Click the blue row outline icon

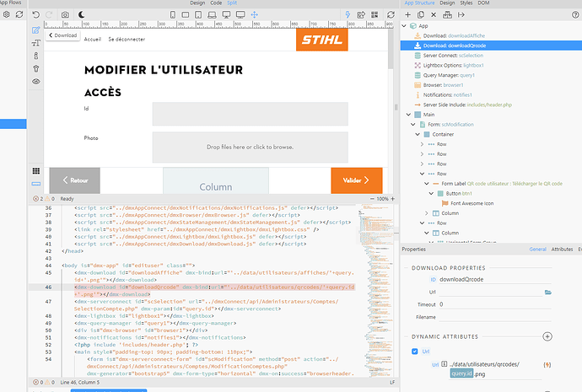coord(36,184)
